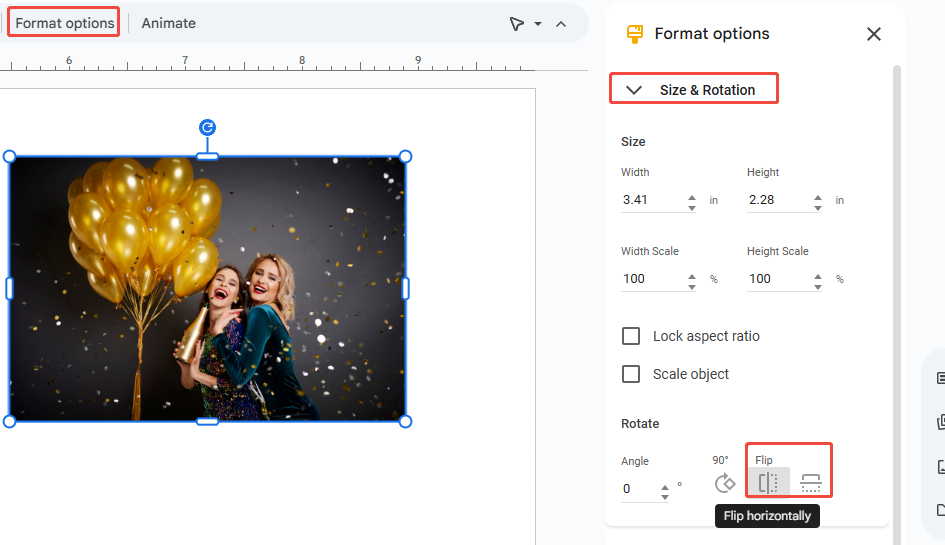Flip the image horizontally
945x545 pixels.
point(768,483)
